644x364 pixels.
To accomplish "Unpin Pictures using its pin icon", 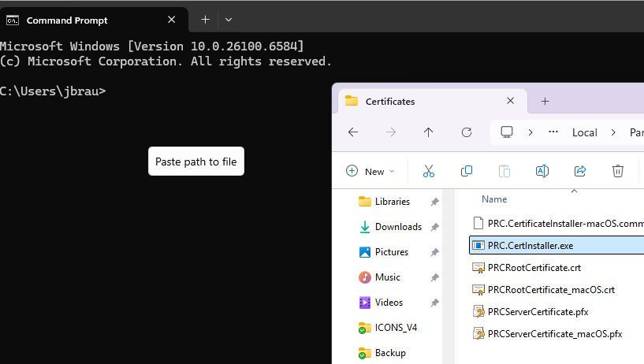I will 434,252.
